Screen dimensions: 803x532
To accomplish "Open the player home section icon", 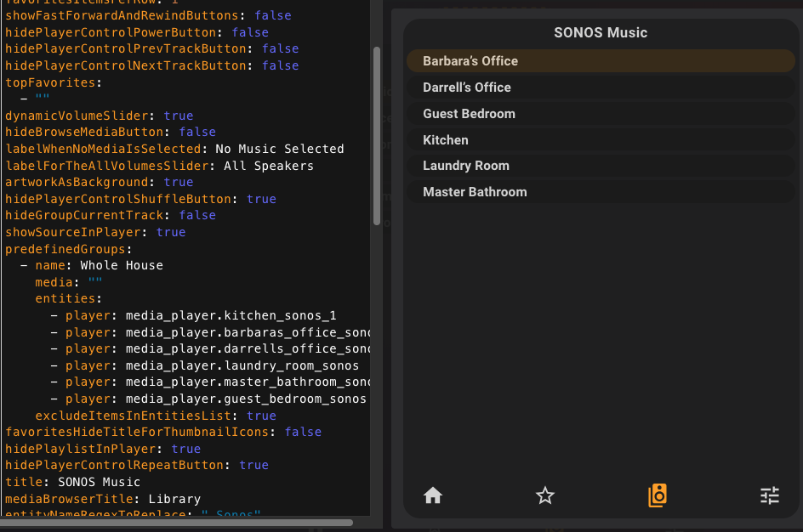I will [433, 495].
